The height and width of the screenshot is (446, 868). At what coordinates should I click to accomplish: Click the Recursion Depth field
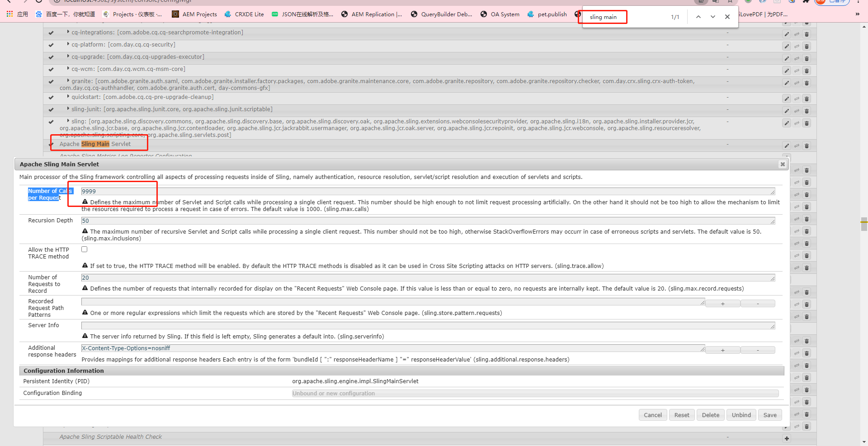[x=428, y=221]
